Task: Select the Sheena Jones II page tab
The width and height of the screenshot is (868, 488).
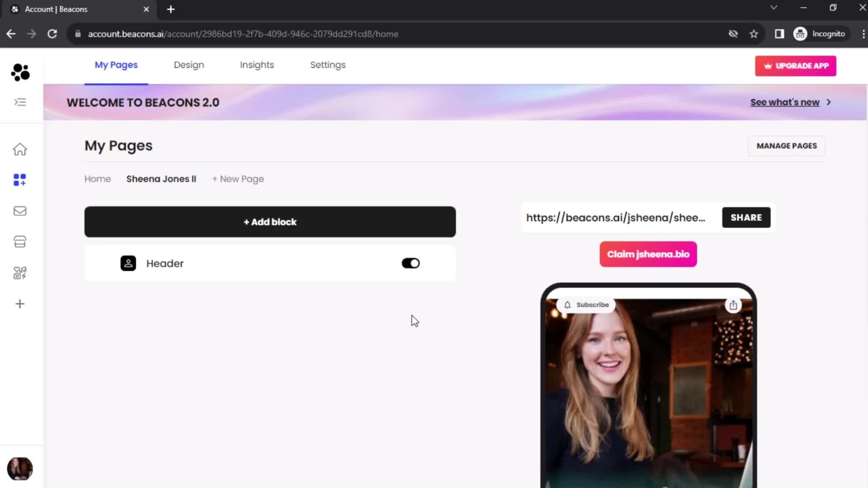Action: [161, 179]
